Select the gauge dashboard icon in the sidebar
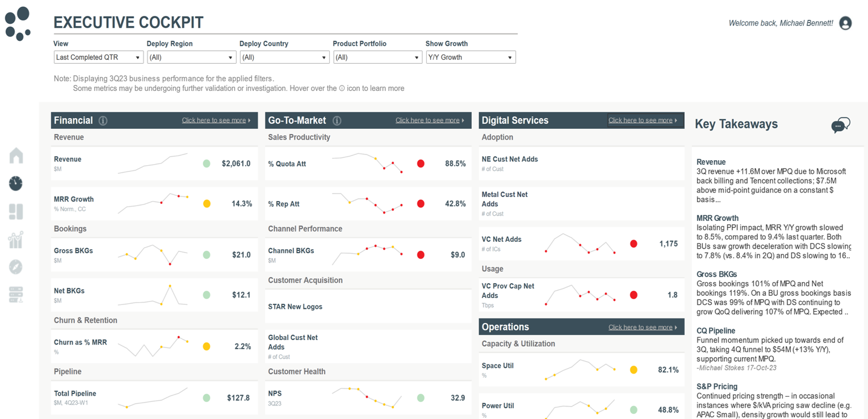The width and height of the screenshot is (868, 419). tap(16, 183)
